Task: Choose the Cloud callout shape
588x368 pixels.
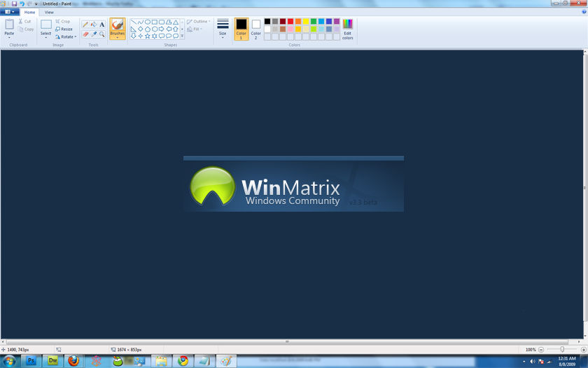Action: [176, 36]
